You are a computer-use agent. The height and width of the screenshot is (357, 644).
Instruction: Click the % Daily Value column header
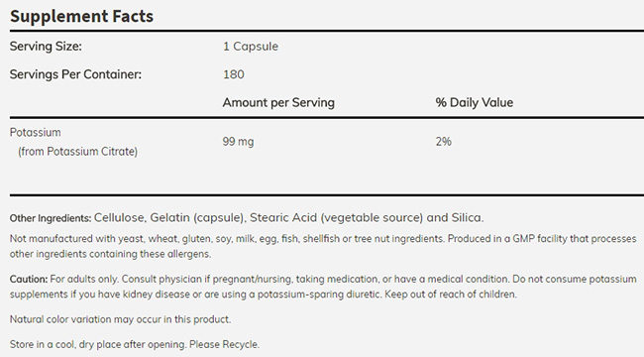point(475,102)
